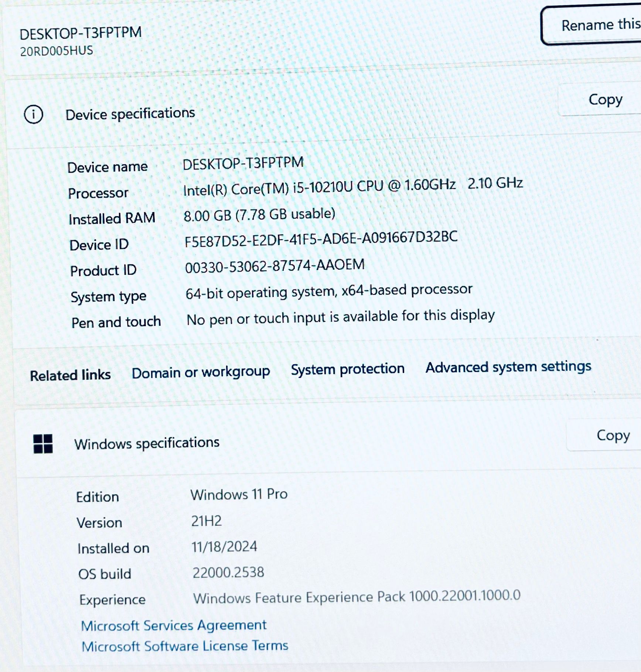The width and height of the screenshot is (641, 672).
Task: Click the Product ID value text
Action: [275, 265]
